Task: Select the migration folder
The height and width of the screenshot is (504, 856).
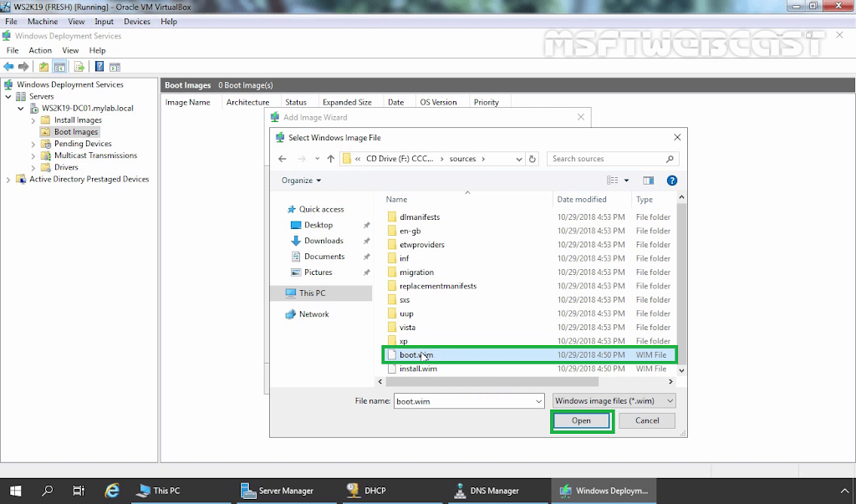Action: 416,272
